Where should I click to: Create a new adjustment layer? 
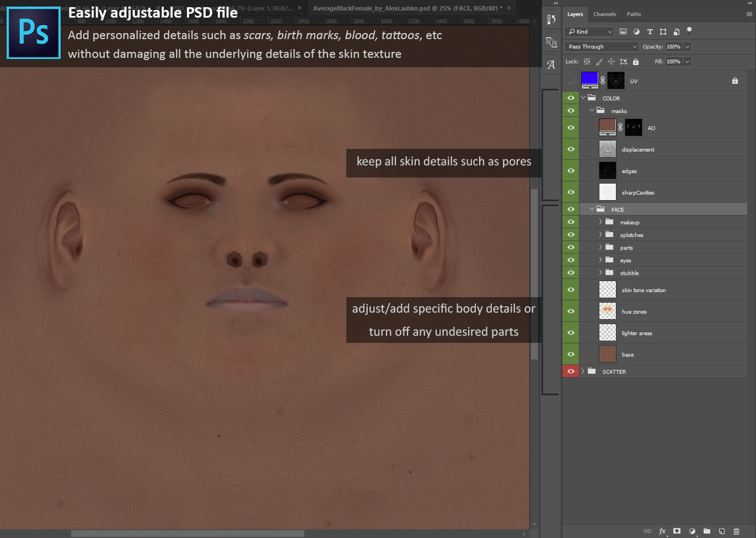(x=692, y=531)
